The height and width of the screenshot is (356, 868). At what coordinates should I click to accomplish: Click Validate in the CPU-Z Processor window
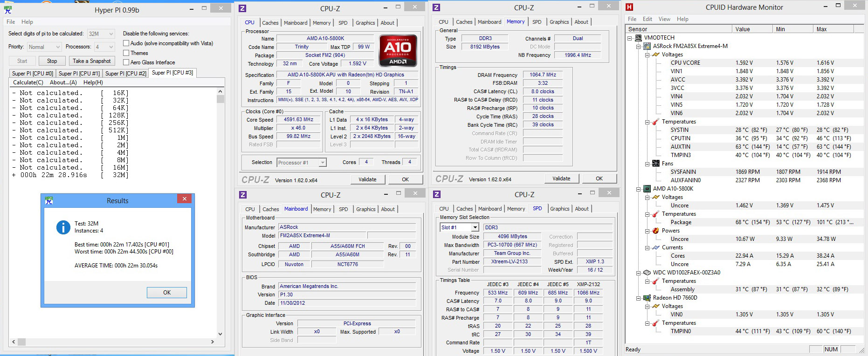pos(367,179)
